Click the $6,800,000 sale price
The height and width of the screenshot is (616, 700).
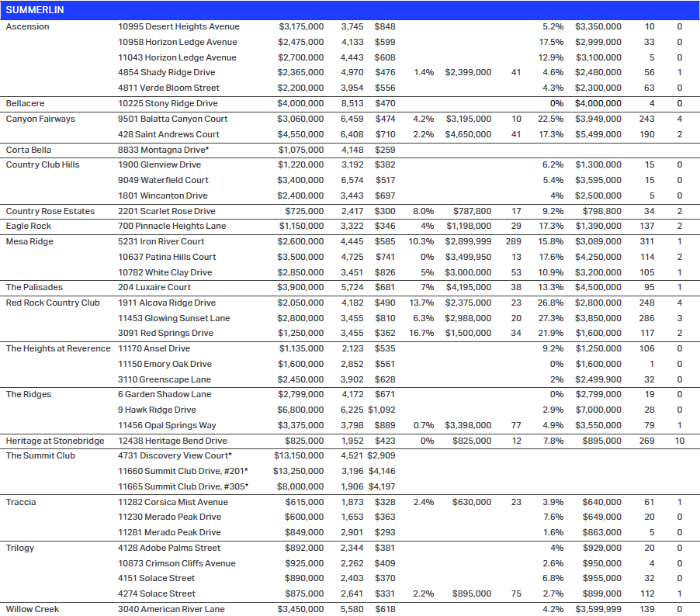[x=301, y=410]
